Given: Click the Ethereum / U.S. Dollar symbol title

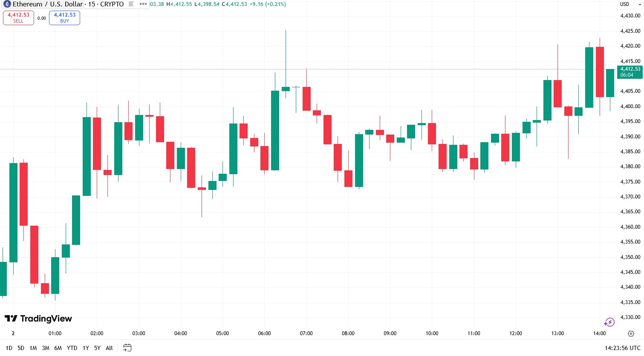Looking at the screenshot, I should pos(48,4).
